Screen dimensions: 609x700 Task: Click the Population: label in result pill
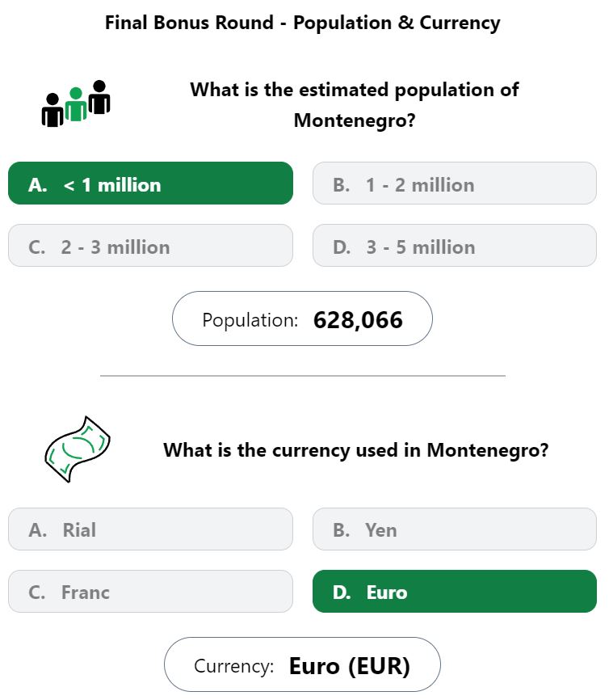point(250,320)
